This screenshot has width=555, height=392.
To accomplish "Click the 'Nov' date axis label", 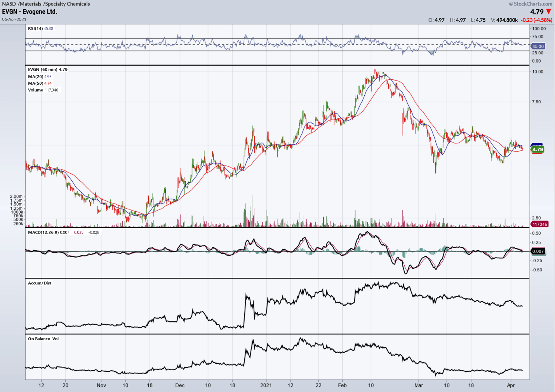I will coord(101,385).
